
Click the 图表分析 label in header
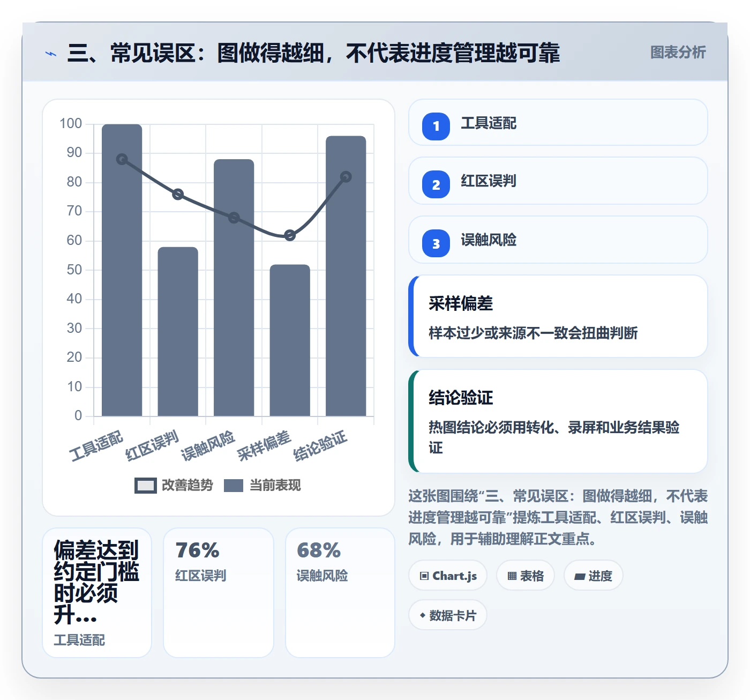pyautogui.click(x=678, y=53)
